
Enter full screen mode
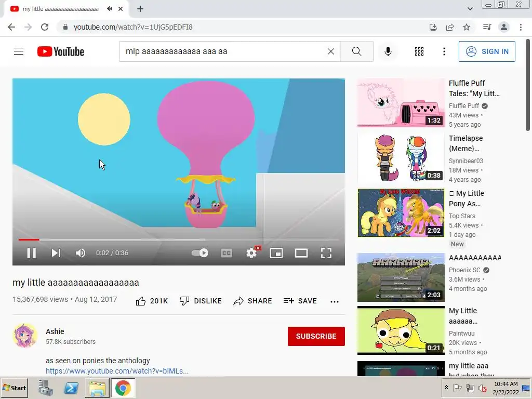pyautogui.click(x=326, y=253)
